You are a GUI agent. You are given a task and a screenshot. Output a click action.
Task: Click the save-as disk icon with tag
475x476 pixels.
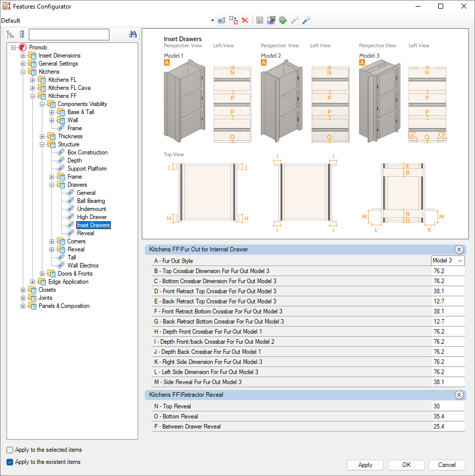click(271, 20)
